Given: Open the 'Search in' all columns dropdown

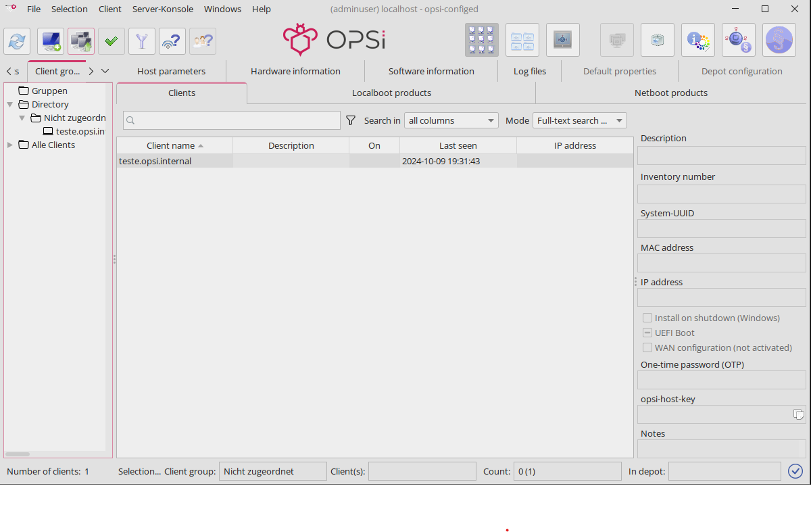Looking at the screenshot, I should [x=451, y=120].
